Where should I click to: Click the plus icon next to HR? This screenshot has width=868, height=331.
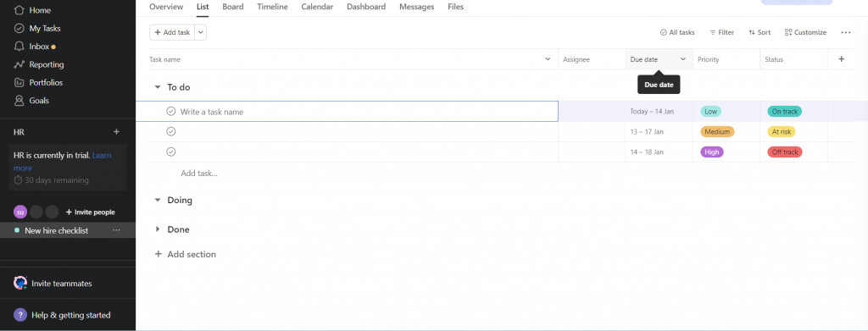point(116,132)
